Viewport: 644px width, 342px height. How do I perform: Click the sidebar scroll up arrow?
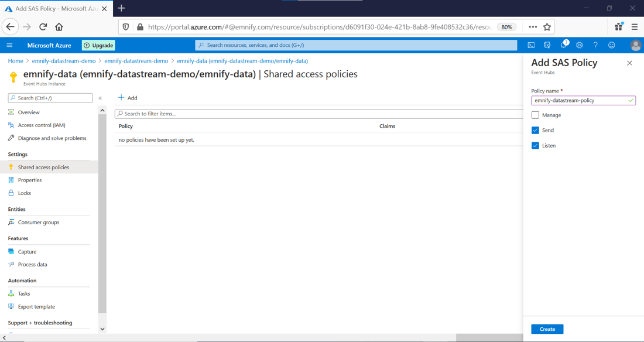(x=102, y=110)
